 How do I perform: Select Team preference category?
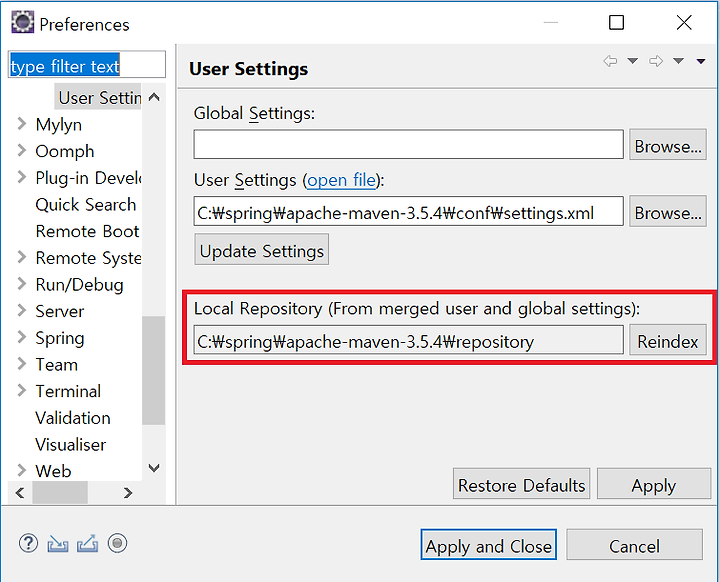56,365
